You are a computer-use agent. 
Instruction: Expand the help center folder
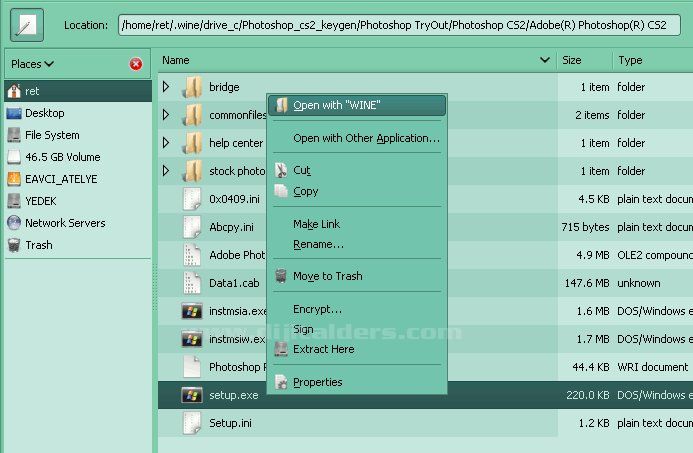pyautogui.click(x=166, y=143)
